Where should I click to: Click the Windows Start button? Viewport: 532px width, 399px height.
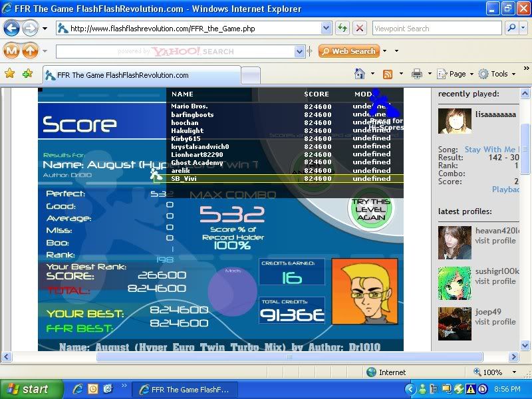coord(28,390)
